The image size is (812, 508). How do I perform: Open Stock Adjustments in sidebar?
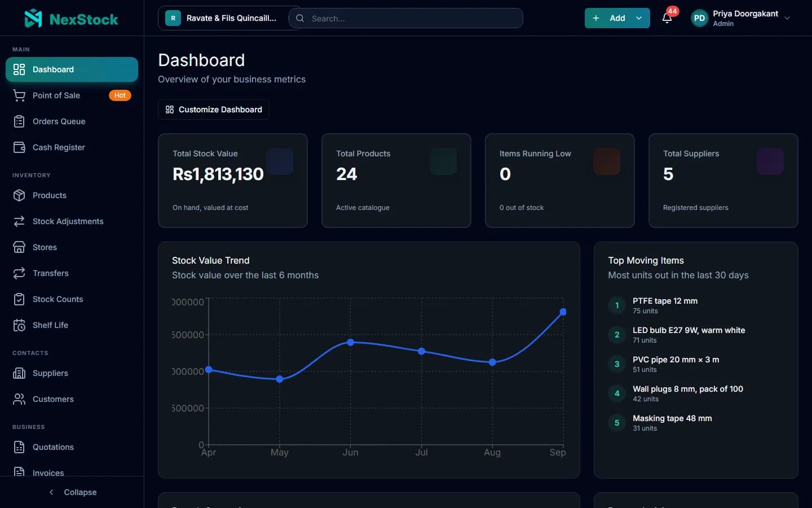click(72, 221)
